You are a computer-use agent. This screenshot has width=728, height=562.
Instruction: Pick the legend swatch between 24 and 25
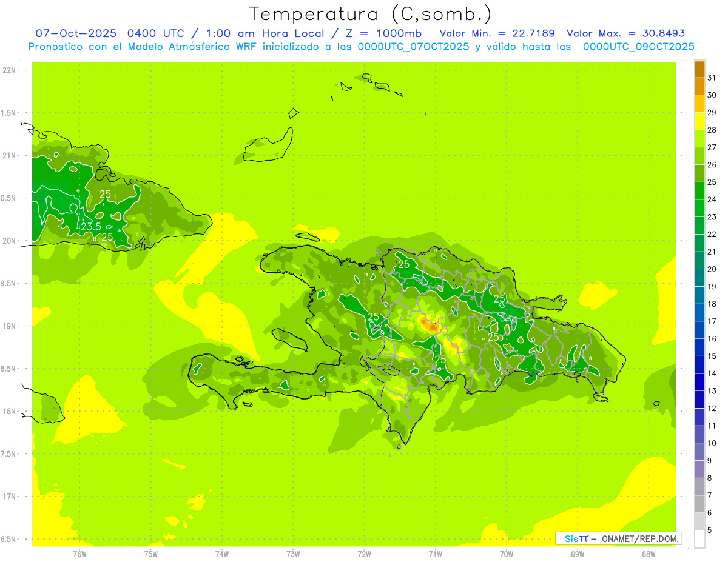(x=699, y=191)
